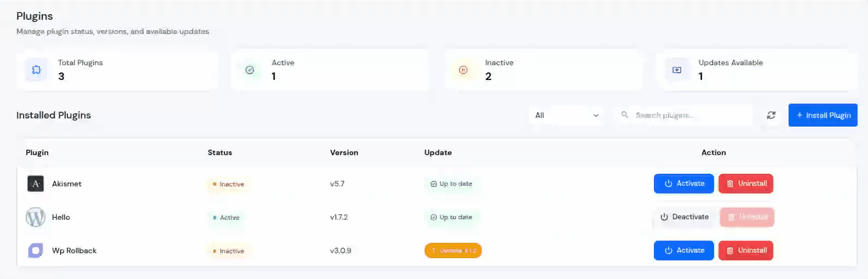868x279 pixels.
Task: Click version v3.0.9 in the Wp Rollback row
Action: [x=341, y=250]
